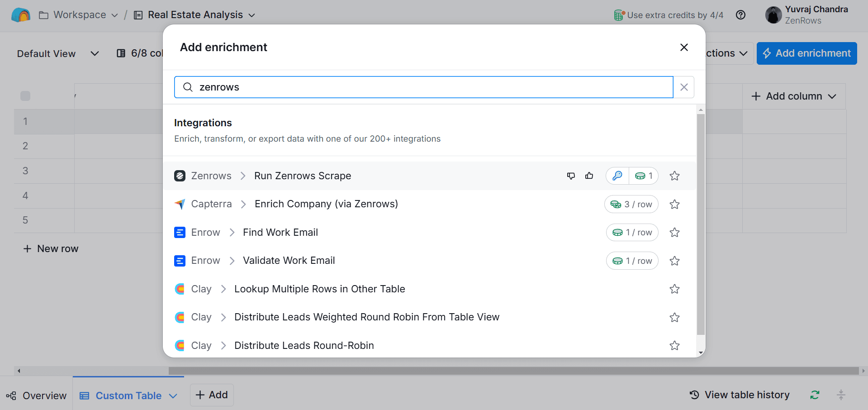The height and width of the screenshot is (410, 868).
Task: Star the Find Work Email enrichment
Action: point(674,232)
